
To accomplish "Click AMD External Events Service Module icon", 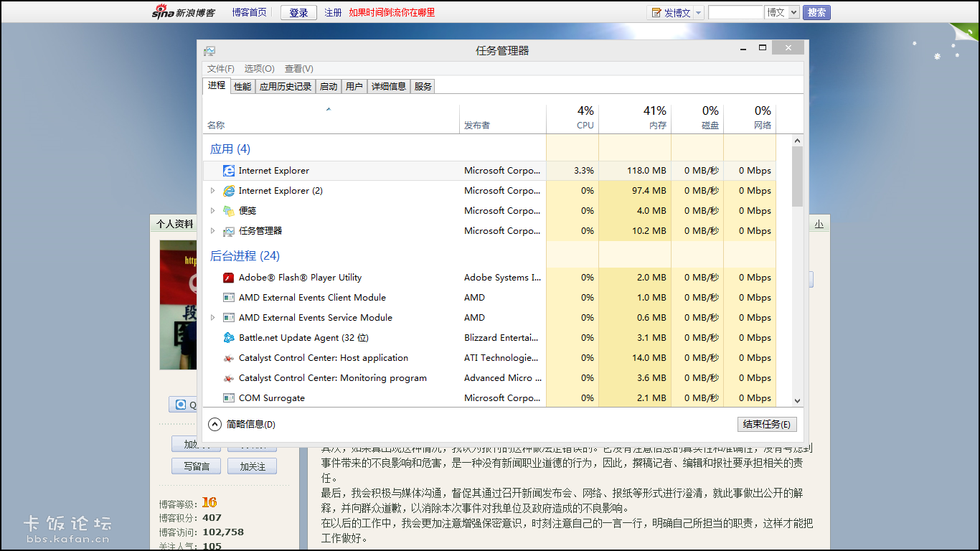I will (x=229, y=318).
